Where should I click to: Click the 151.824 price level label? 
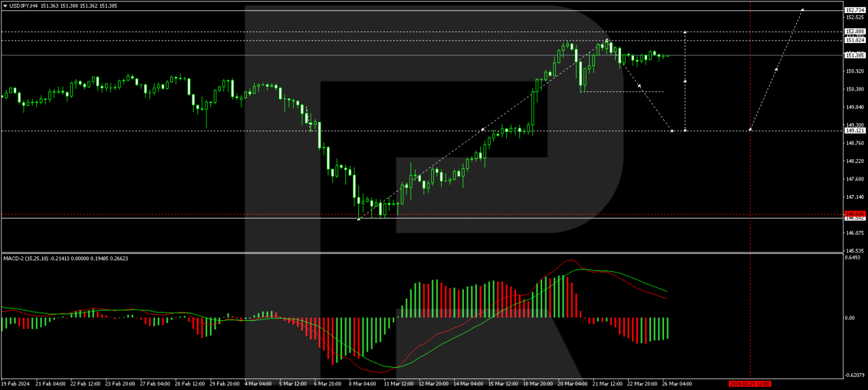pyautogui.click(x=854, y=40)
